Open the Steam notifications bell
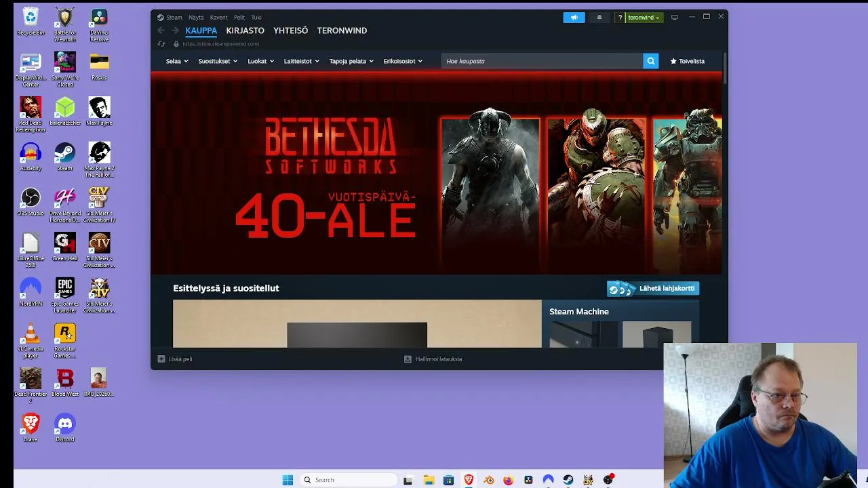The width and height of the screenshot is (868, 488). click(599, 18)
